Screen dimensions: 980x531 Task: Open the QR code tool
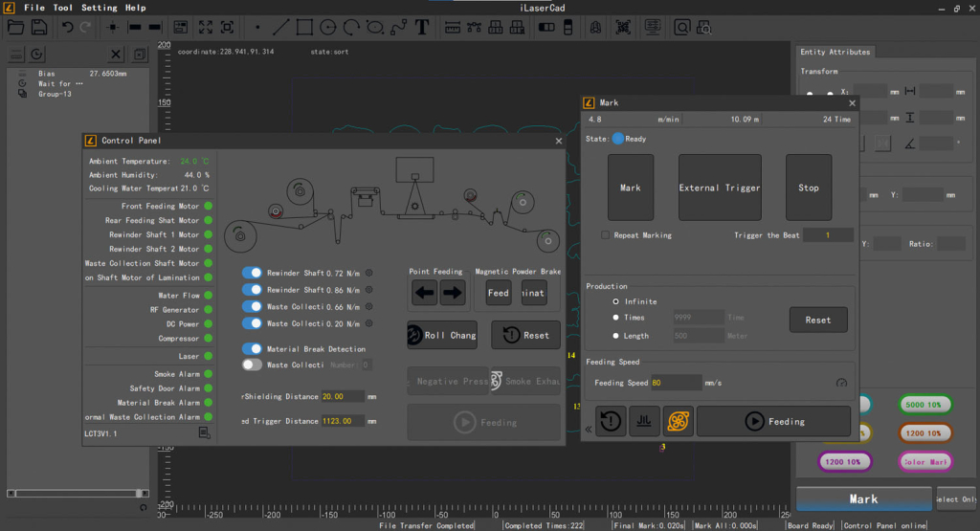(623, 28)
